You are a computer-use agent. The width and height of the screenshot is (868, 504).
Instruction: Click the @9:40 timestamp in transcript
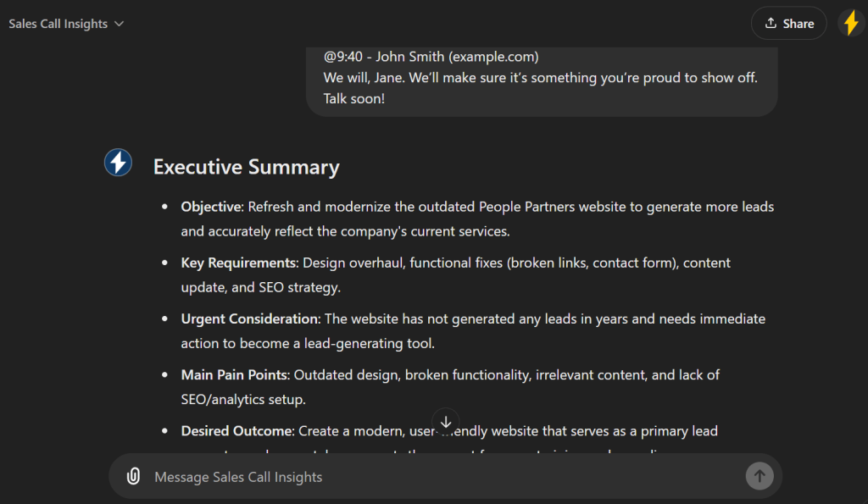(343, 57)
